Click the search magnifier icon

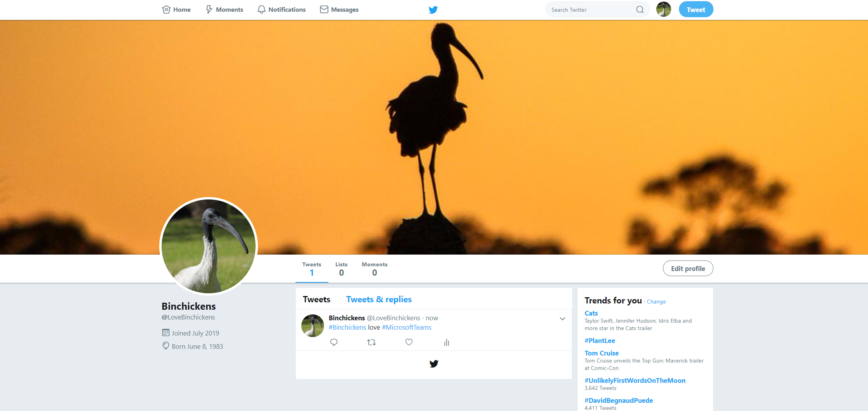pyautogui.click(x=640, y=10)
